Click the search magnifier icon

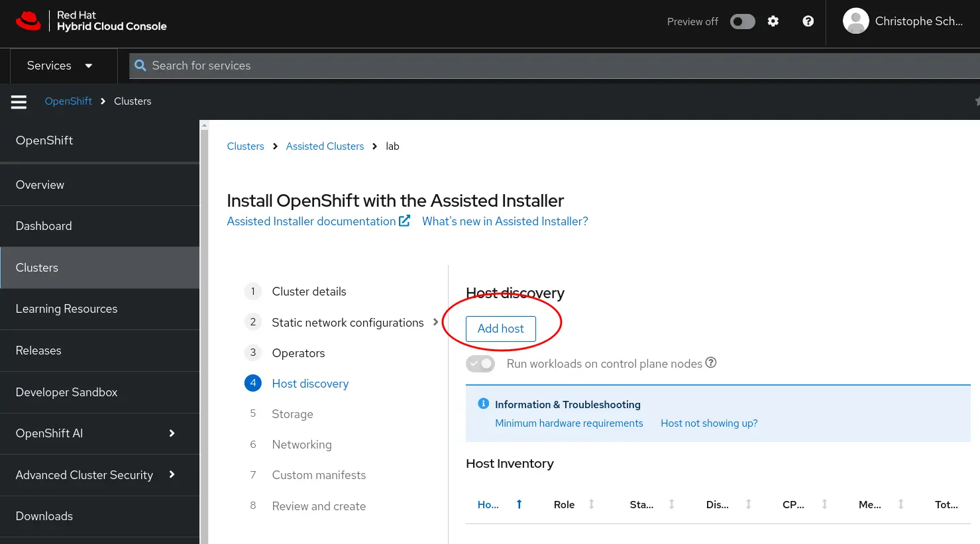[x=140, y=66]
